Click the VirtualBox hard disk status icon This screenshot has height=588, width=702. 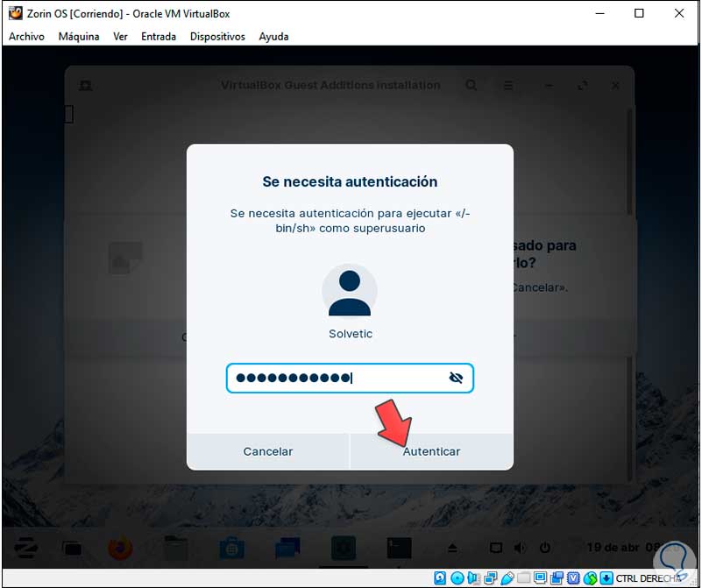pyautogui.click(x=440, y=578)
